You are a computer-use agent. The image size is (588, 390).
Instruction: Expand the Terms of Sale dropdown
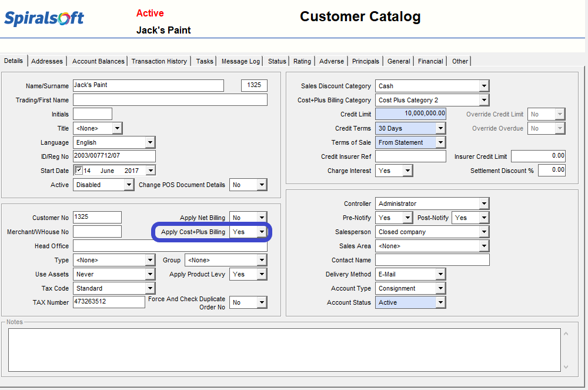pyautogui.click(x=440, y=142)
